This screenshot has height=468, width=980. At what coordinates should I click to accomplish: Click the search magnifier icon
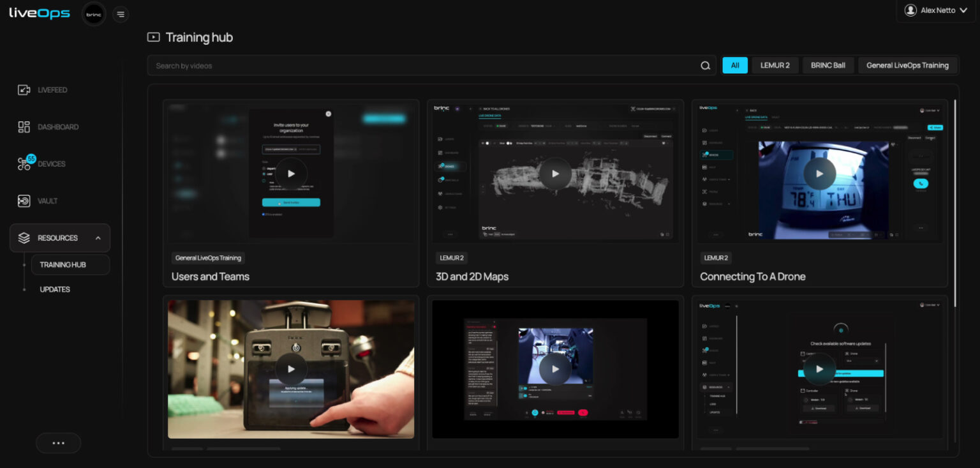pos(705,64)
